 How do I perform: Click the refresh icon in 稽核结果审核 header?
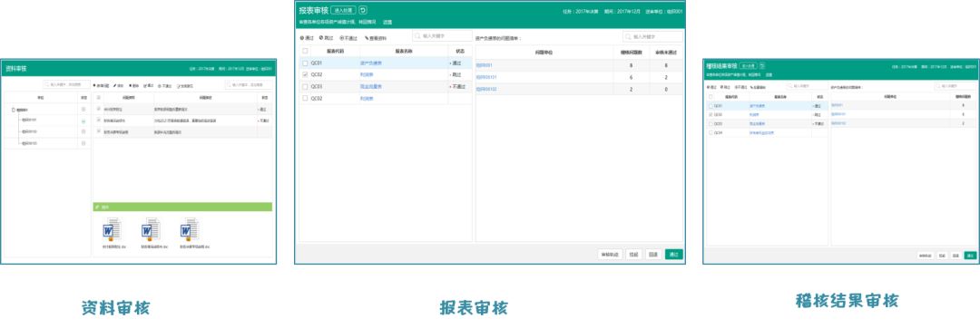(762, 66)
